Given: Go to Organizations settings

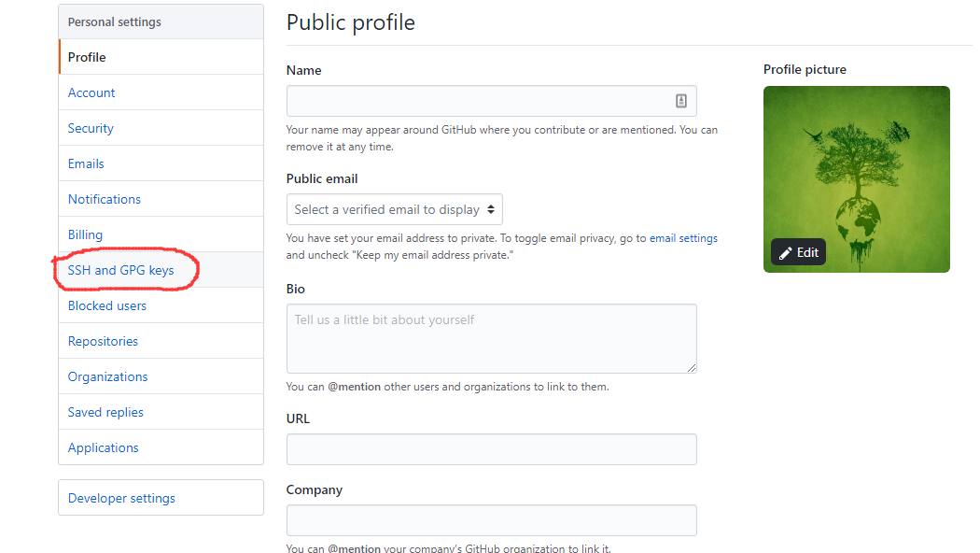Looking at the screenshot, I should click(x=108, y=376).
